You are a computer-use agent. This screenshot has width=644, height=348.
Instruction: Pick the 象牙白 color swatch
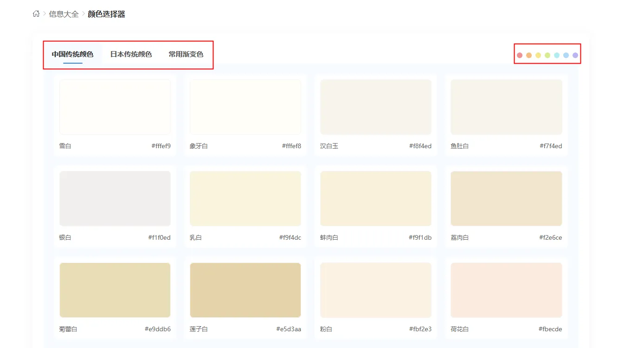click(x=245, y=107)
